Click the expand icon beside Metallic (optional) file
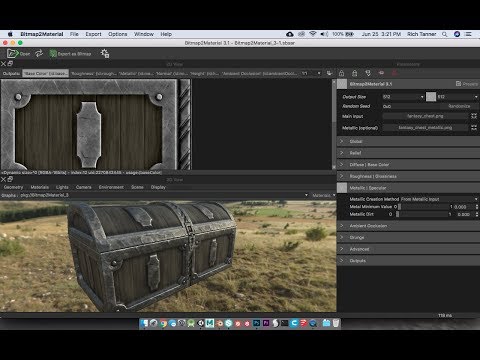 click(x=474, y=128)
